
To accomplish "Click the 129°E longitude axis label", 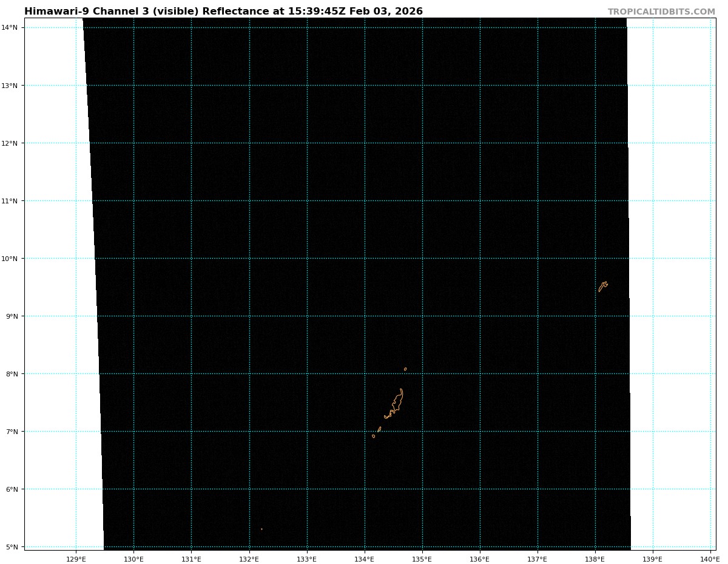I will click(76, 559).
